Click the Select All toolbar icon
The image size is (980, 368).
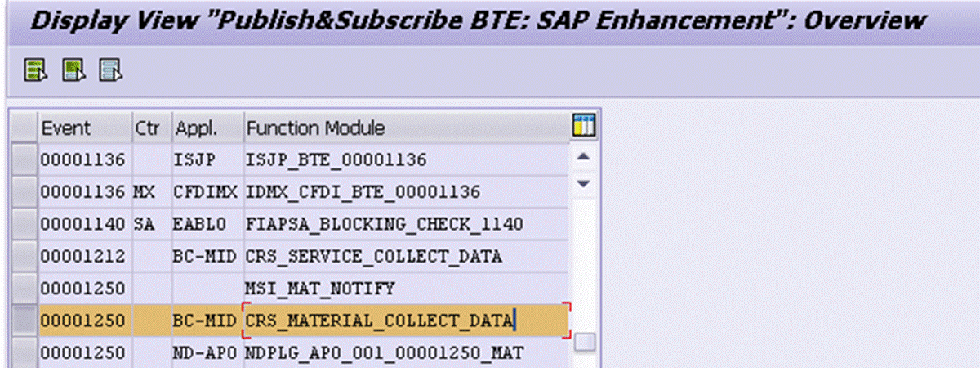coord(36,72)
